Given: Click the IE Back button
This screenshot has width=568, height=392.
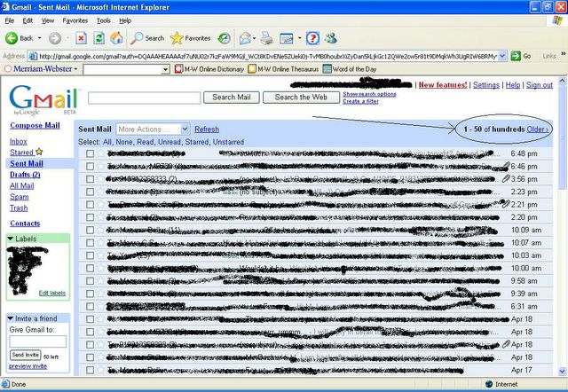Looking at the screenshot, I should (20, 38).
